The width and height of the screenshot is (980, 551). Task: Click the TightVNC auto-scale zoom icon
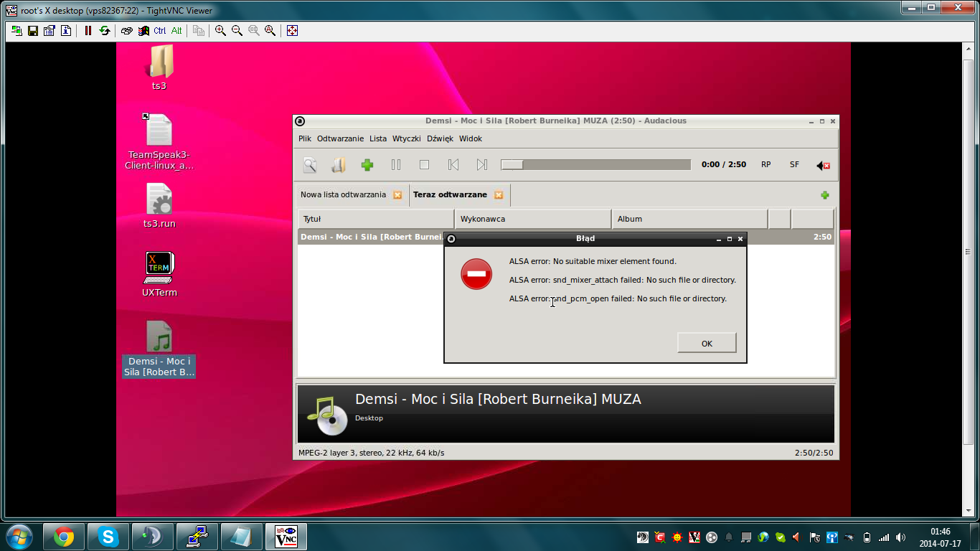(270, 30)
